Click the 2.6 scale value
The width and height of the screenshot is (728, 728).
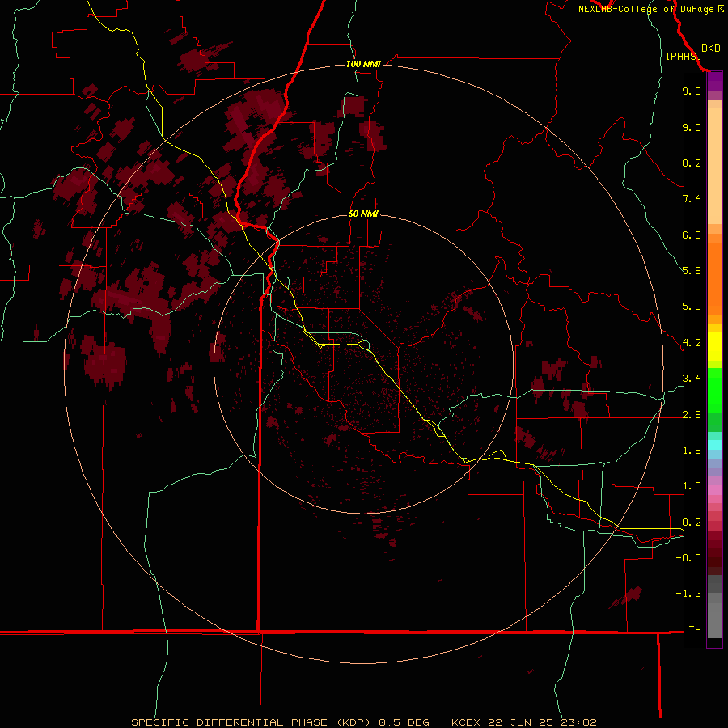(692, 415)
